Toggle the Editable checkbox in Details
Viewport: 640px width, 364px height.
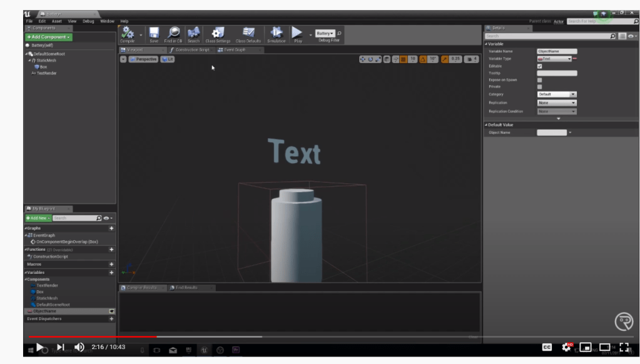coord(540,66)
